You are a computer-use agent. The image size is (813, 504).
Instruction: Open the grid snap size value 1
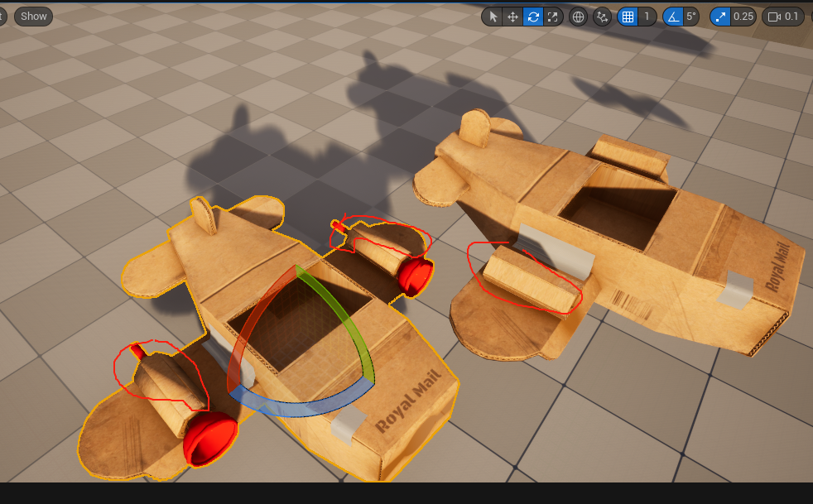[647, 17]
